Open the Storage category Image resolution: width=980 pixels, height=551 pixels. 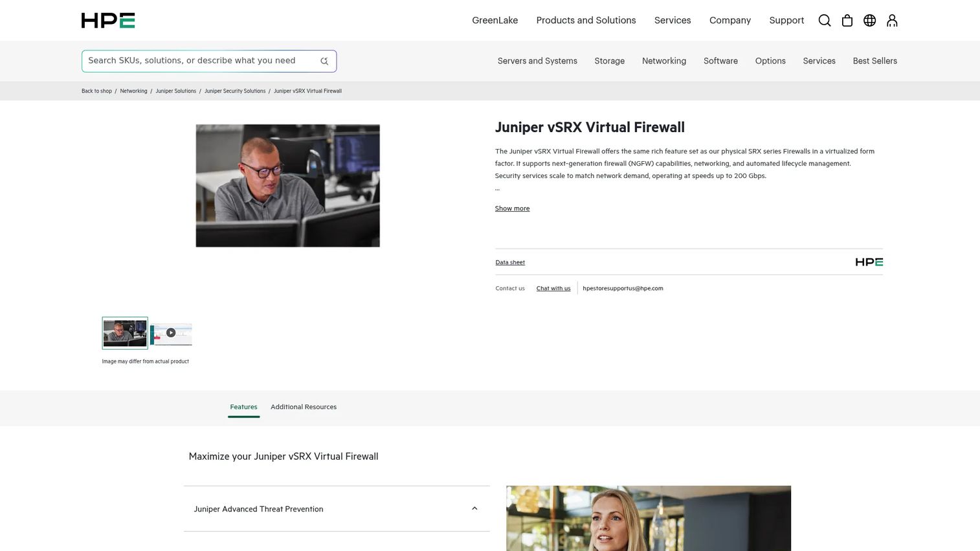[x=610, y=61]
